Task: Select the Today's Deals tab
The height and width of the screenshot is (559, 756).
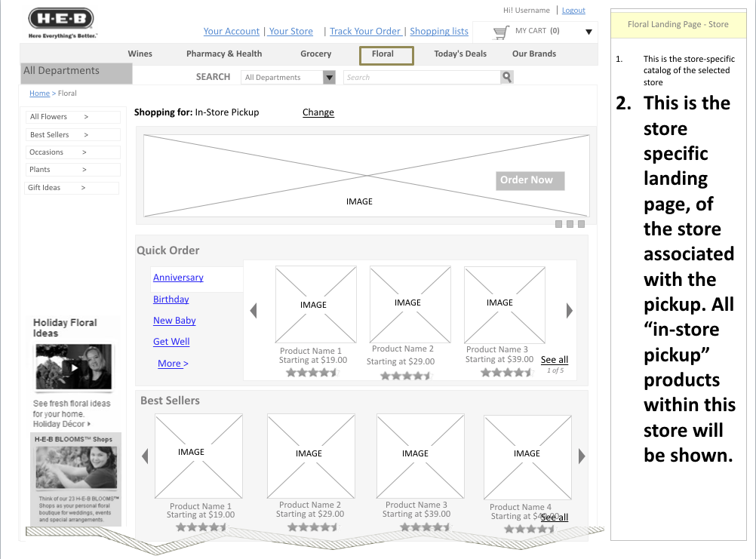Action: point(460,54)
